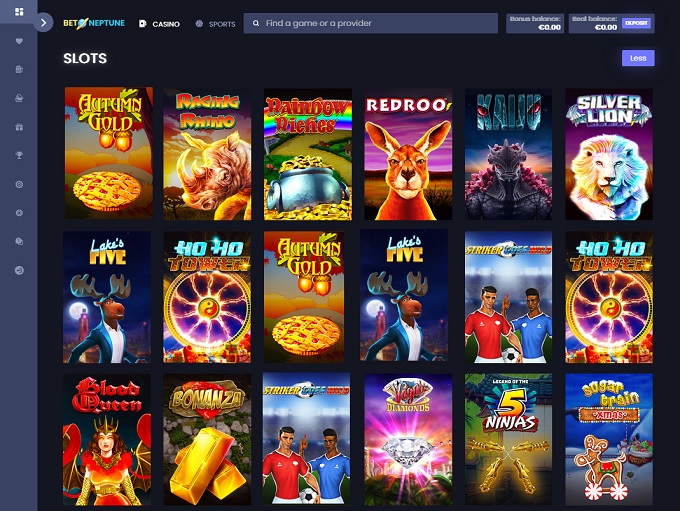Launch the Vegas Diamonds slot
This screenshot has height=511, width=680.
pyautogui.click(x=408, y=439)
